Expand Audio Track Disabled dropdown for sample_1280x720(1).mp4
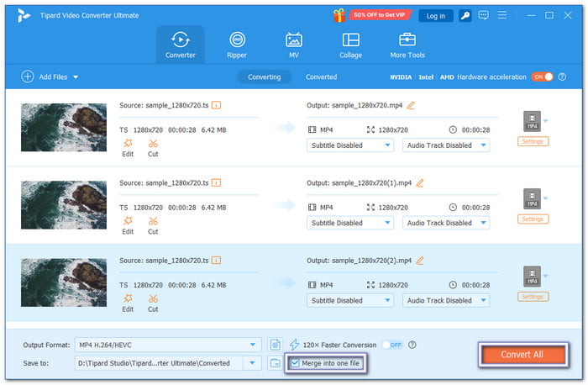 coord(446,223)
